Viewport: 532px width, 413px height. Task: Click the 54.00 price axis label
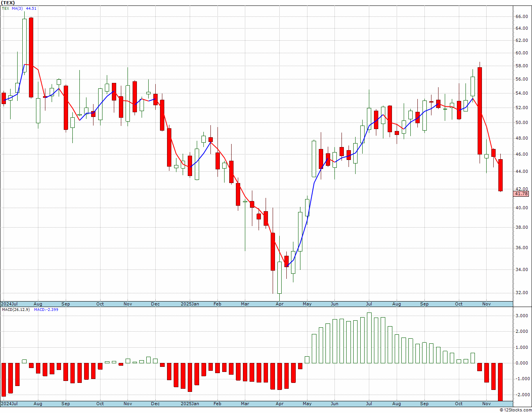[x=521, y=93]
